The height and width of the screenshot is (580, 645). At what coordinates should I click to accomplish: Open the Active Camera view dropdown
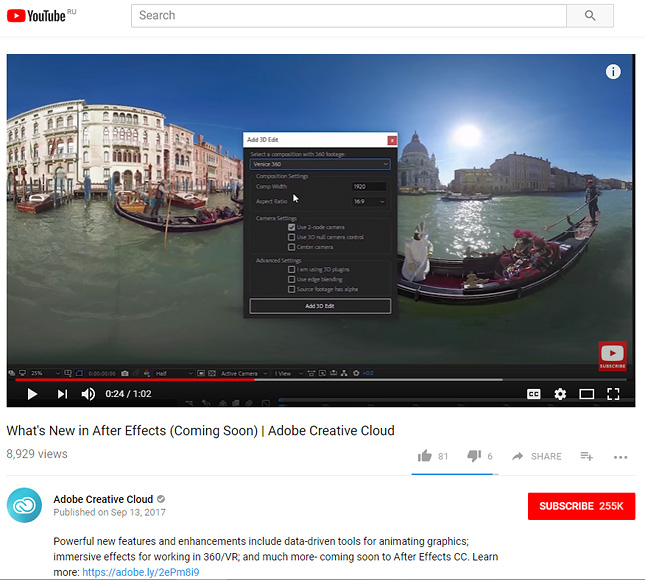coord(244,373)
